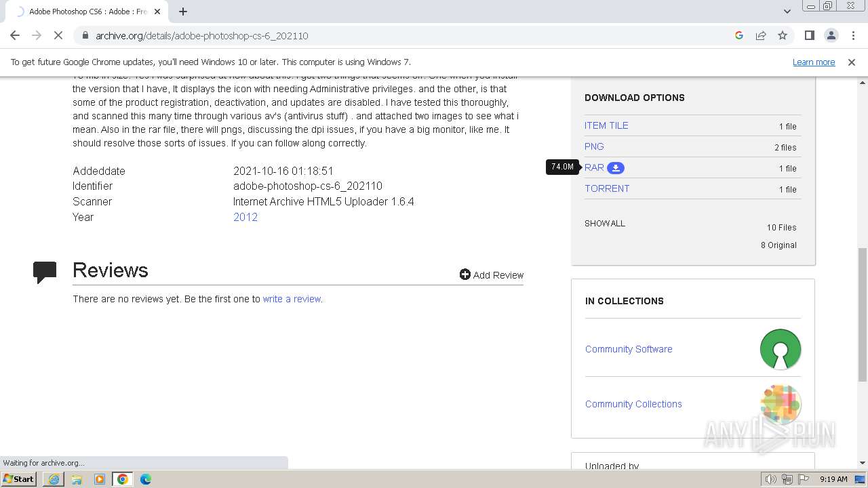Screen dimensions: 868x488
Task: Open Google icon in address bar
Action: click(739, 35)
